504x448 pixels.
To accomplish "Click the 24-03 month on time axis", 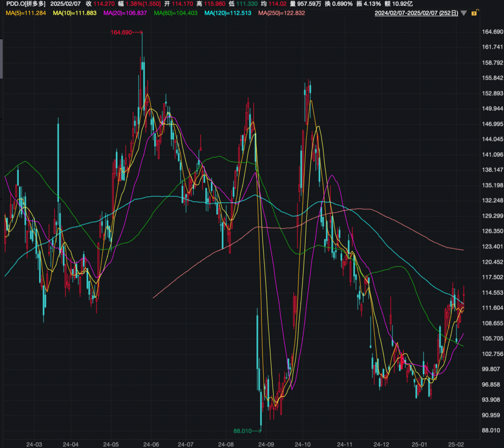I will tap(34, 444).
